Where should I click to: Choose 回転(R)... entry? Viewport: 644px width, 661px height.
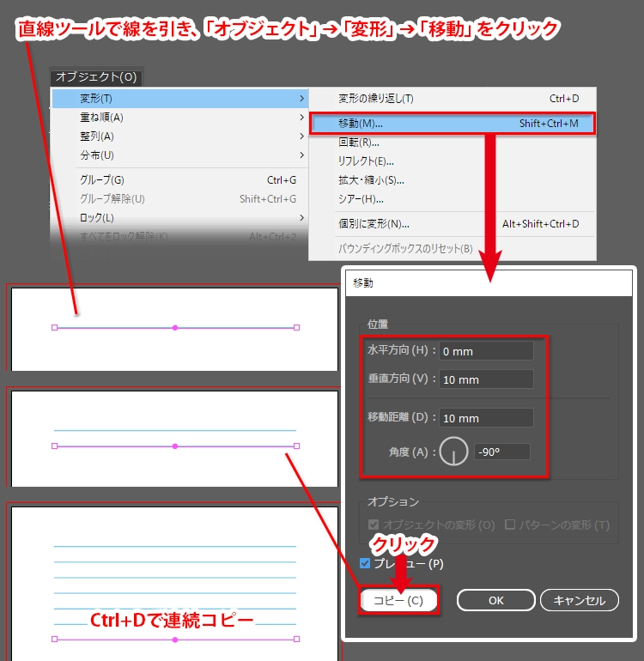click(453, 143)
